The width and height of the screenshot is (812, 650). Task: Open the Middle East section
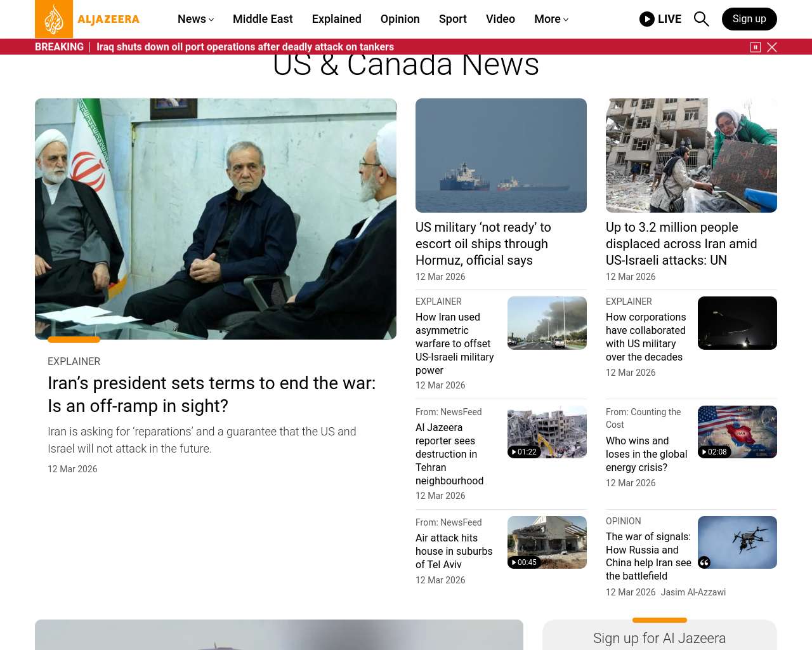263,19
